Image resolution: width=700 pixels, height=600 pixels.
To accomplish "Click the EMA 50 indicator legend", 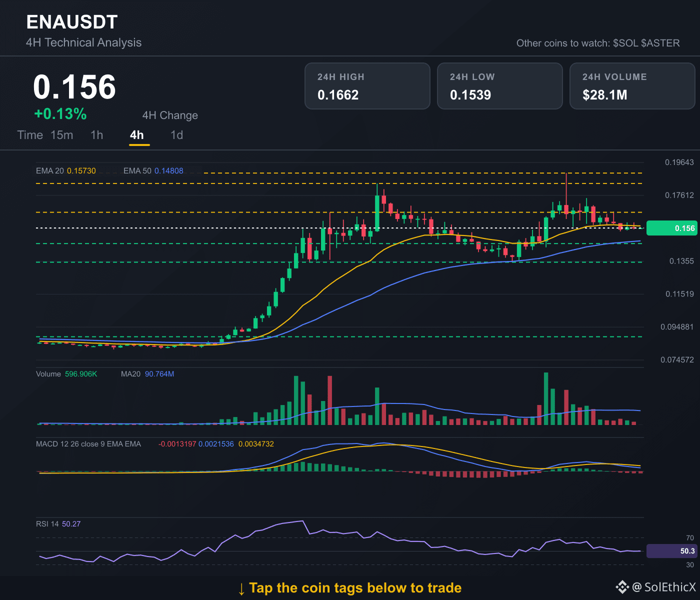I will (153, 170).
